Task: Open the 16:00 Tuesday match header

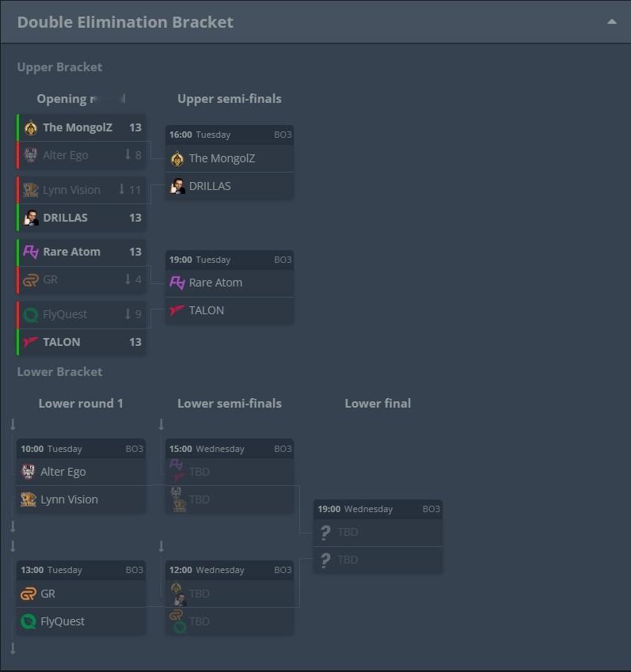Action: [x=230, y=135]
